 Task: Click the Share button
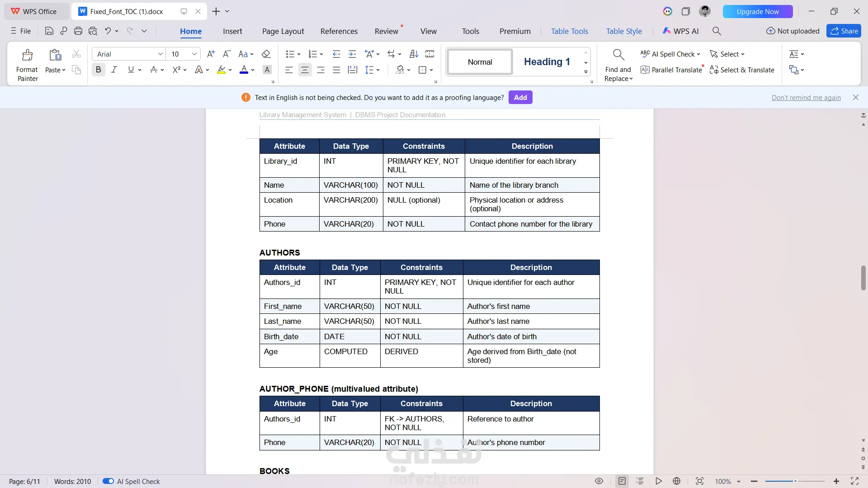(844, 31)
